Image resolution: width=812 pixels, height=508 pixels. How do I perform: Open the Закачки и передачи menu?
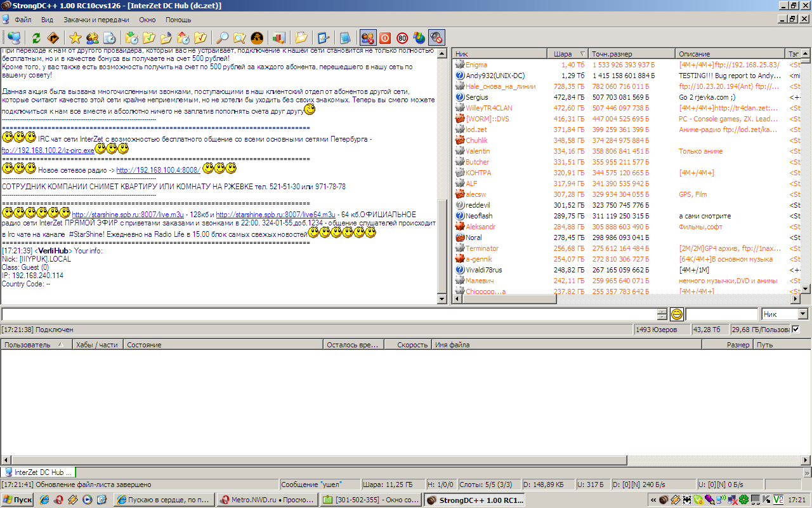coord(96,20)
